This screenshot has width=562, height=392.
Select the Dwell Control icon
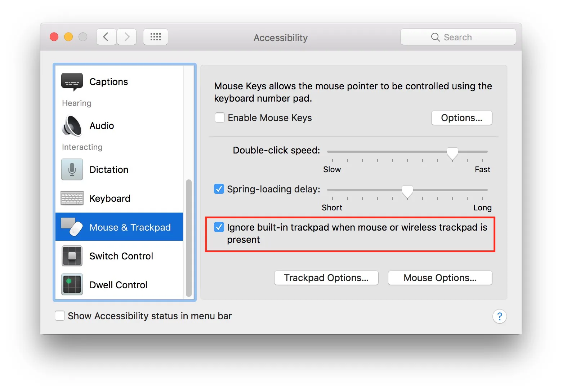(x=72, y=285)
